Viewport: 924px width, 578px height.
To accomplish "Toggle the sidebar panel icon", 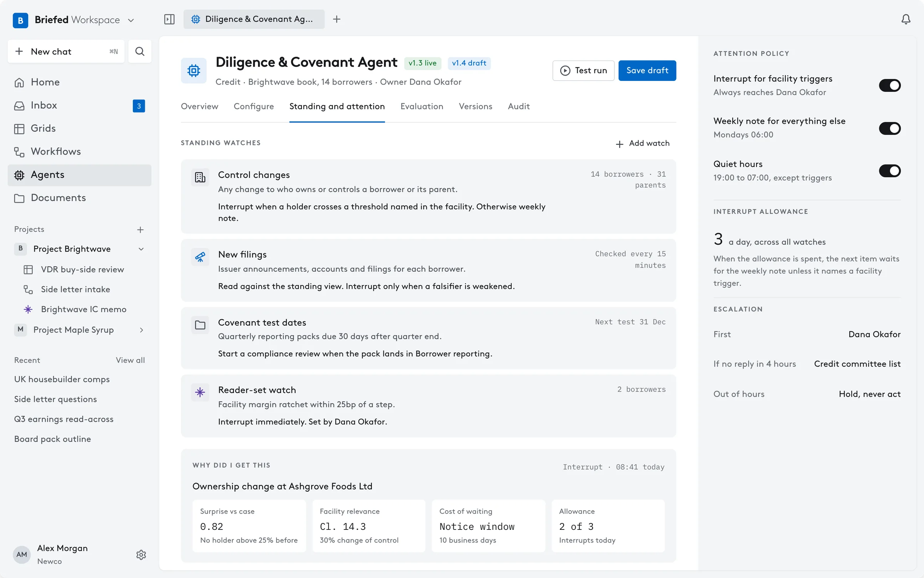I will click(169, 19).
